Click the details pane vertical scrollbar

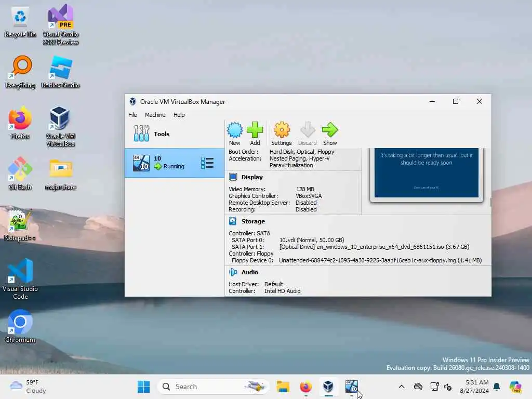[490, 202]
